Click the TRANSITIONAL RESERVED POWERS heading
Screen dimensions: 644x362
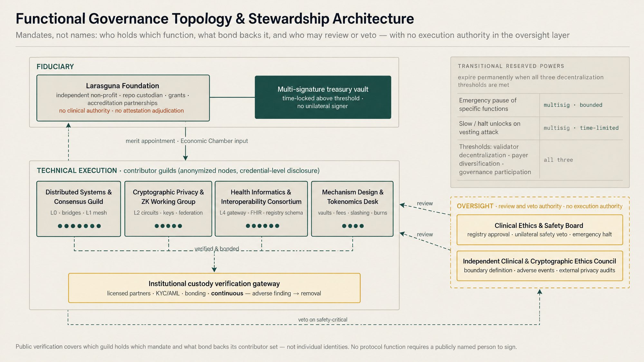coord(511,66)
